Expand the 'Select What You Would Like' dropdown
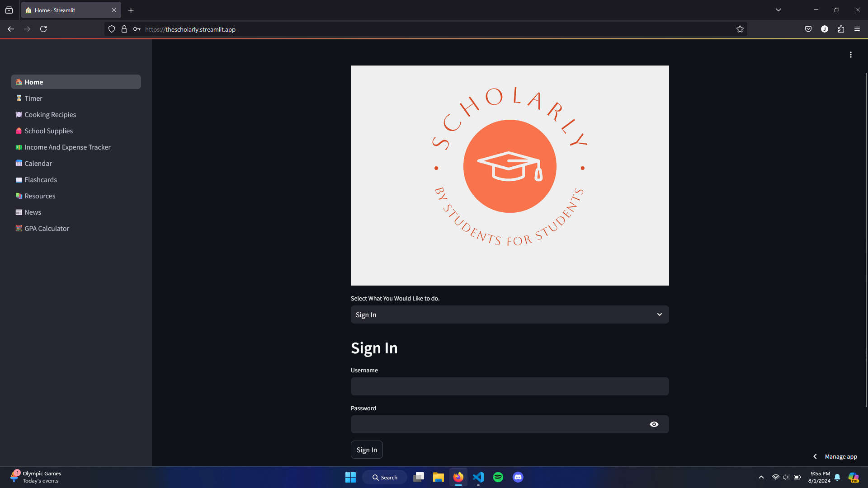 (x=509, y=314)
